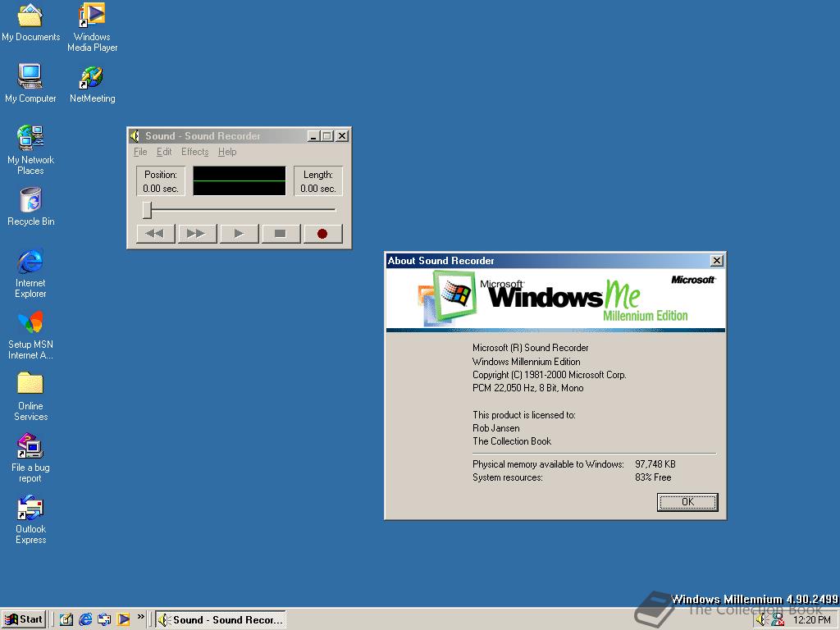Select the My Network Places icon
Image resolution: width=840 pixels, height=630 pixels.
[x=30, y=150]
